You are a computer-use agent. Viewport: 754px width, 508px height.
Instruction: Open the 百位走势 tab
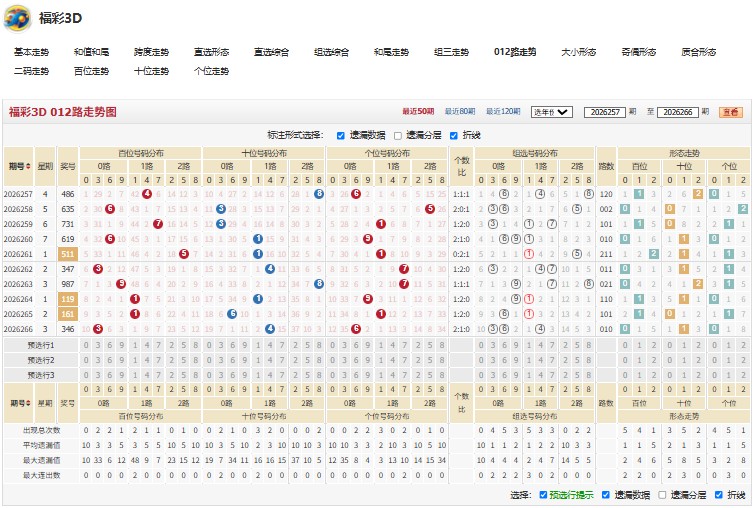[x=91, y=71]
